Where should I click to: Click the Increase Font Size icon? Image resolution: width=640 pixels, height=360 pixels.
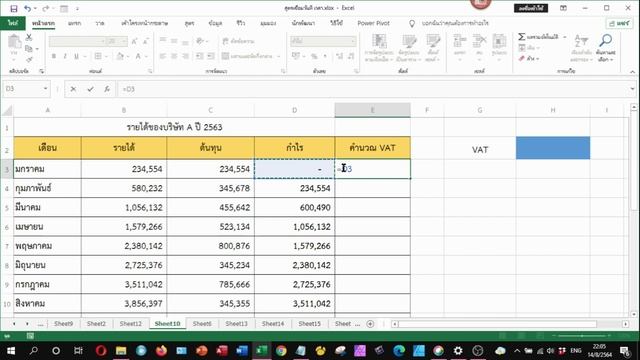tap(135, 41)
